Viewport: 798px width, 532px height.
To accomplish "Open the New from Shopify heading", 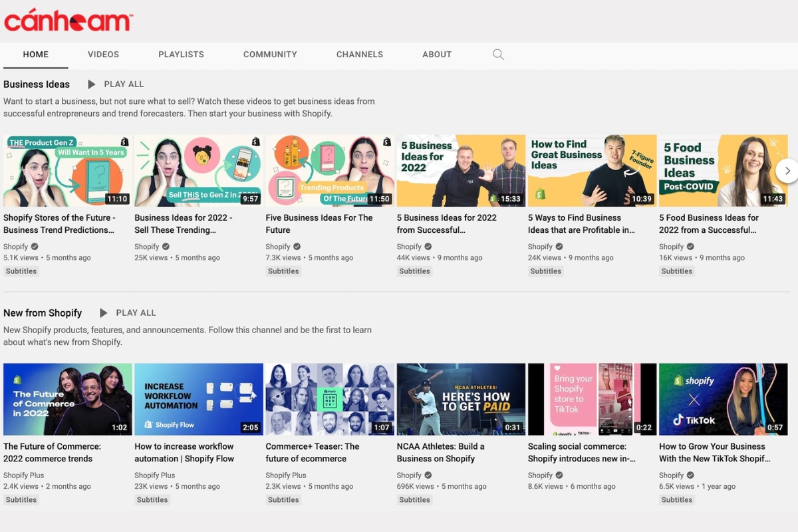I will click(x=43, y=313).
